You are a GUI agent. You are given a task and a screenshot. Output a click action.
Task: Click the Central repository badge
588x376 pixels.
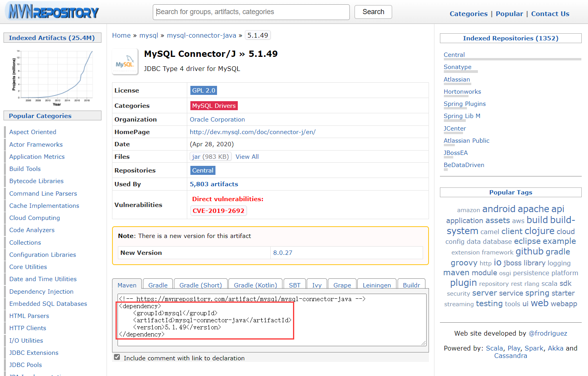click(203, 170)
